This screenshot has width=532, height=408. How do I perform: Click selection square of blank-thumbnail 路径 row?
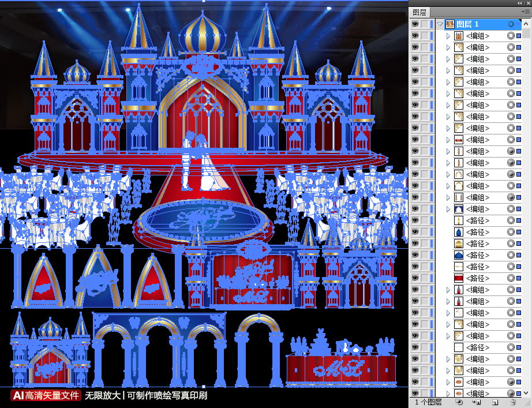tap(518, 347)
